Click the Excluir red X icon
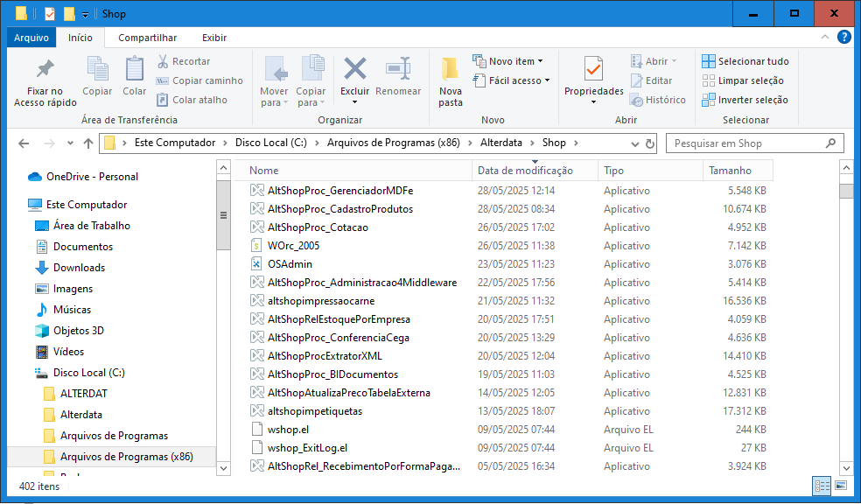 pyautogui.click(x=354, y=69)
